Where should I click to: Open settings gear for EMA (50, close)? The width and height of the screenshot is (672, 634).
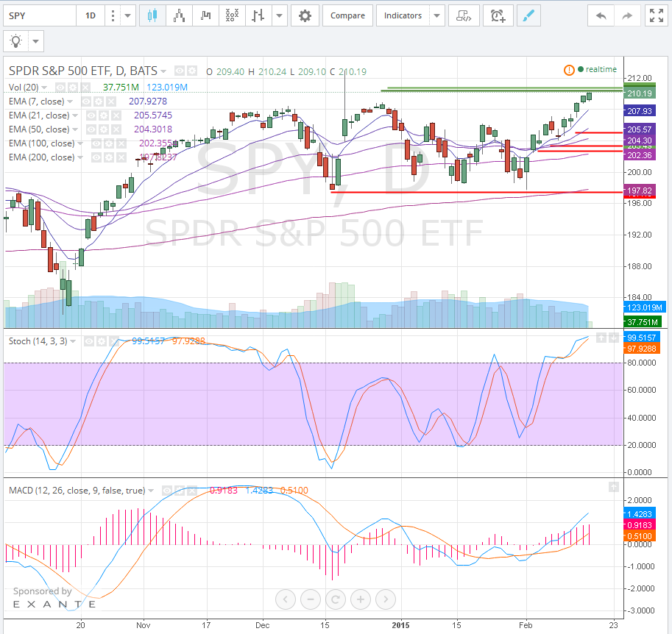(104, 129)
